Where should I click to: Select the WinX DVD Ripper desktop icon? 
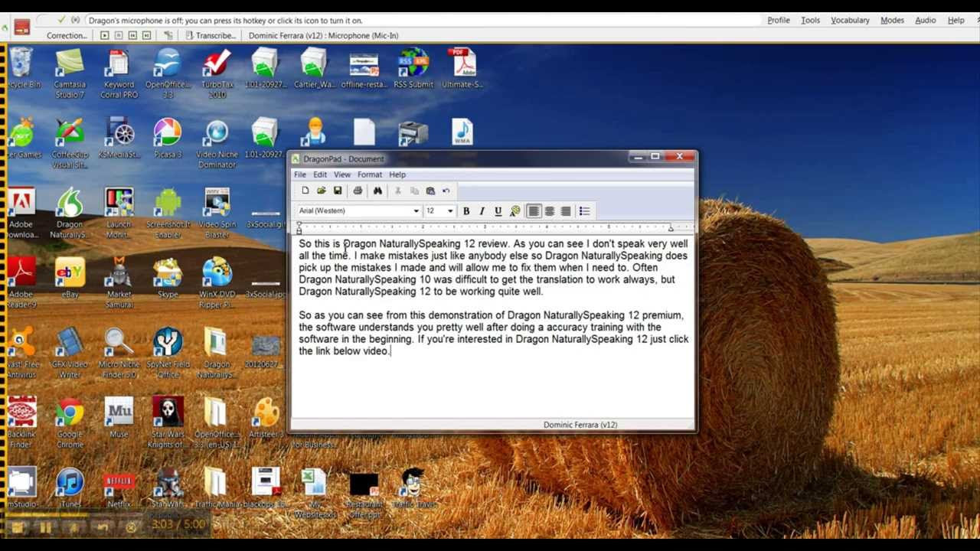pyautogui.click(x=217, y=283)
